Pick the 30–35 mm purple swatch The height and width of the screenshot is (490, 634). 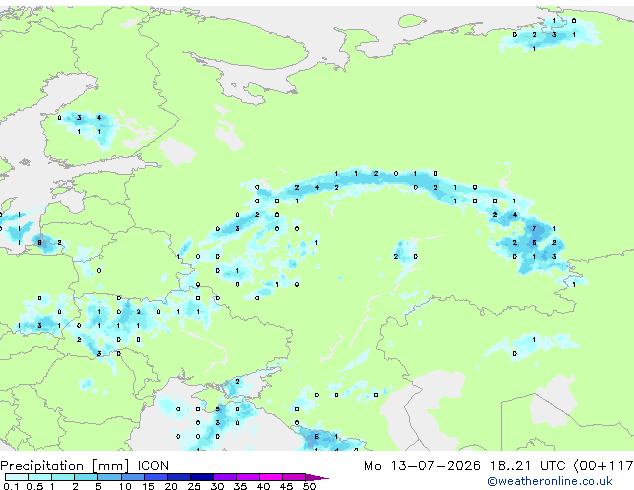point(225,477)
